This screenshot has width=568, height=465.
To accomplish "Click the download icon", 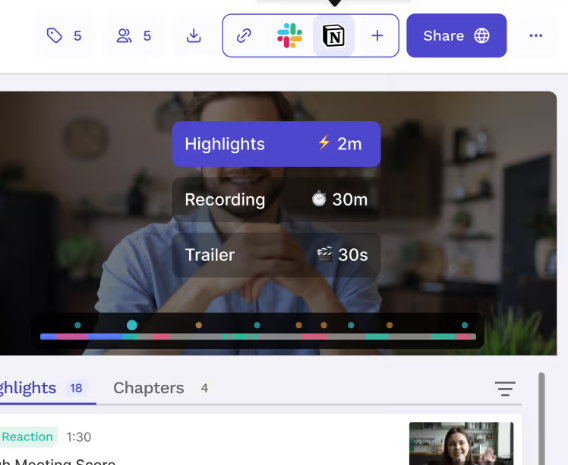I will click(x=194, y=36).
